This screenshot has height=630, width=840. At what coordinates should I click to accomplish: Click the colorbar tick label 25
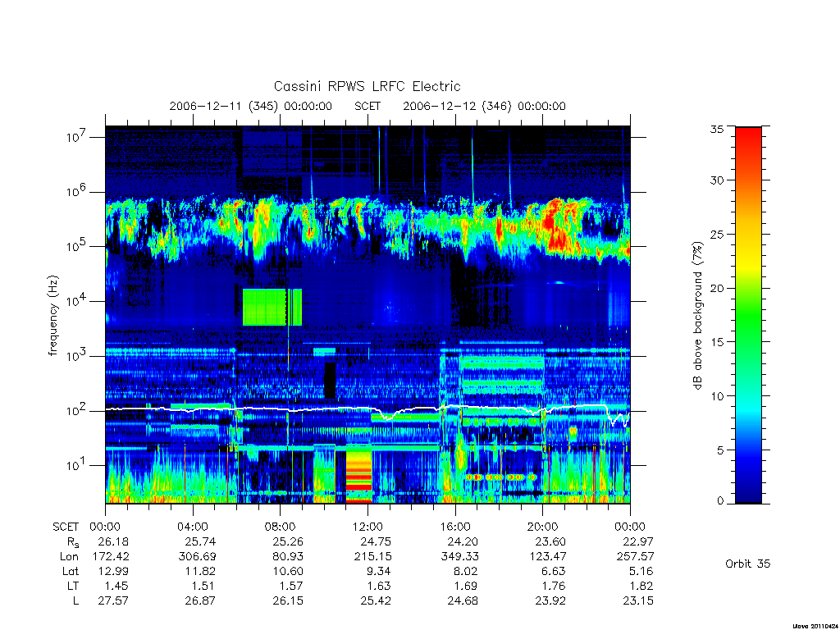[x=717, y=235]
